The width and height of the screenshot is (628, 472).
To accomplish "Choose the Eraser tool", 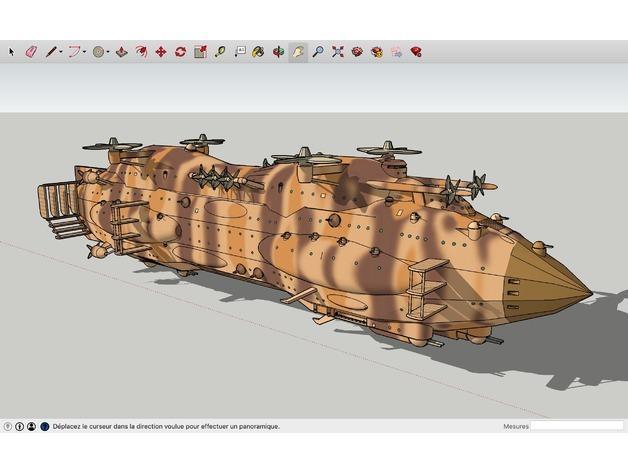I will pyautogui.click(x=30, y=51).
